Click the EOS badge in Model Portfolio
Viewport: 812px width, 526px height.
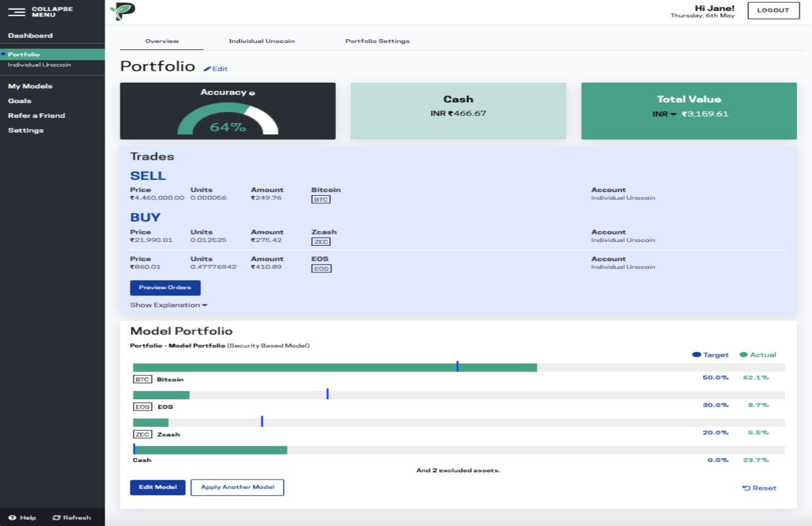point(143,407)
